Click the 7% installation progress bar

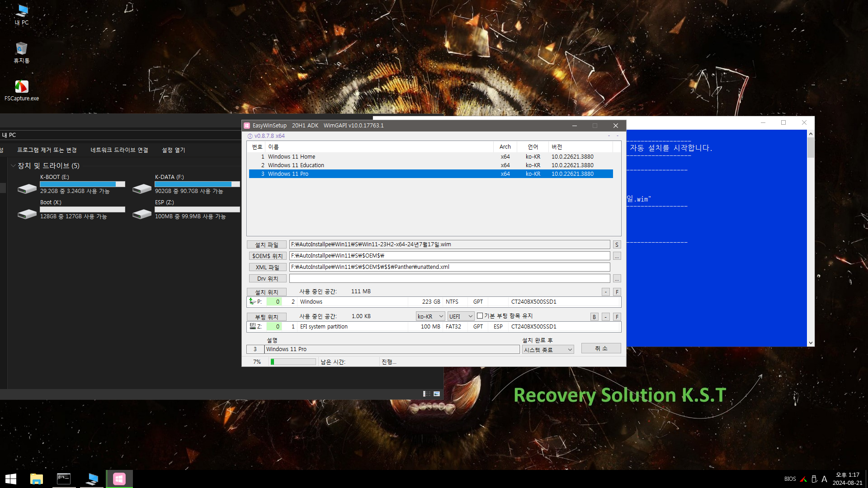[293, 362]
